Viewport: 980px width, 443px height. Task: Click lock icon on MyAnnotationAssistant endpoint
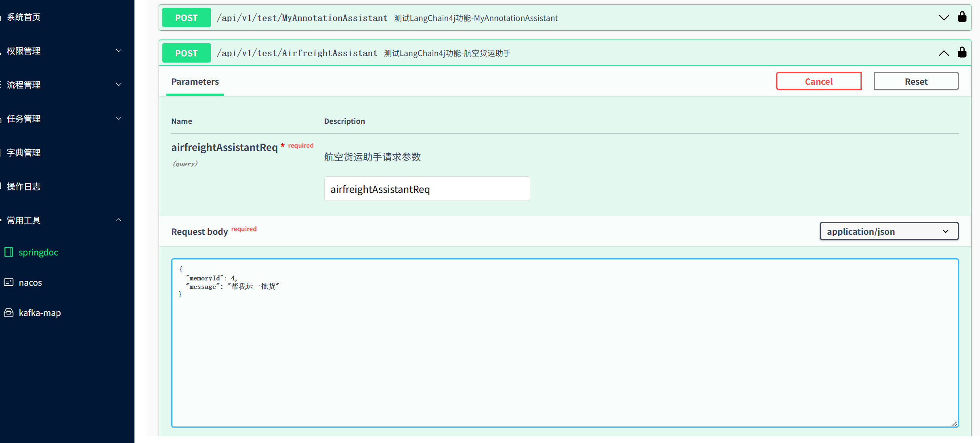point(962,17)
